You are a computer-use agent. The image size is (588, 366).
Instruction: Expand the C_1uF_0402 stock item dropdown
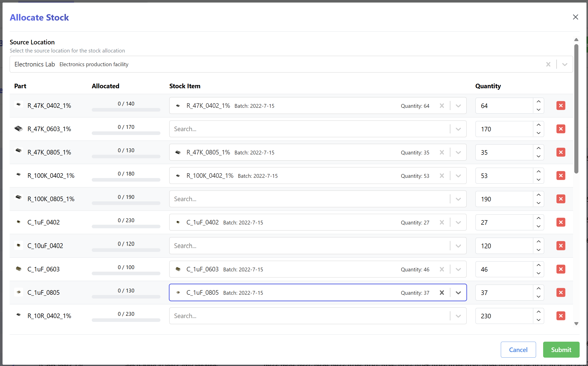[x=458, y=222]
